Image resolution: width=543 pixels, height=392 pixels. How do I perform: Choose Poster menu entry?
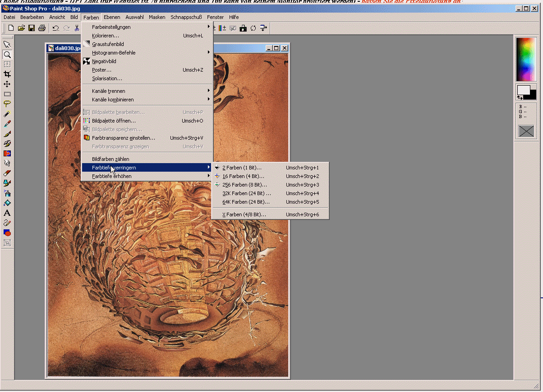point(147,70)
